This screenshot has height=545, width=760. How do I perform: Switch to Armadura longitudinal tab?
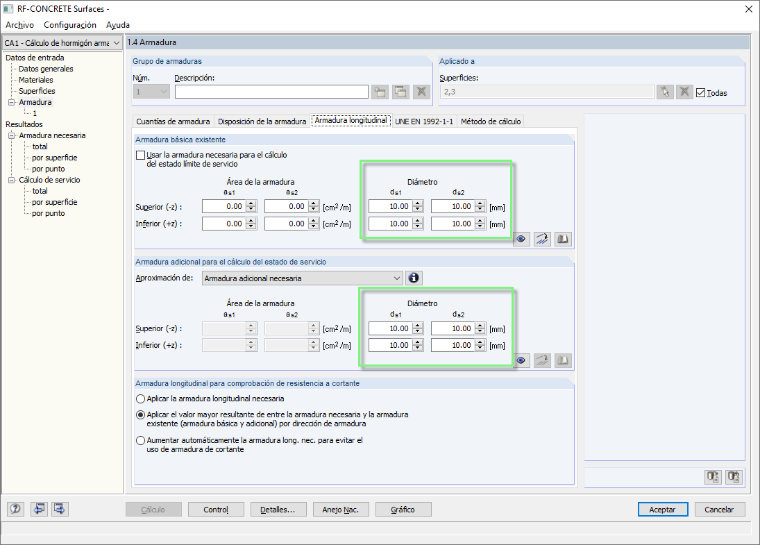[351, 120]
